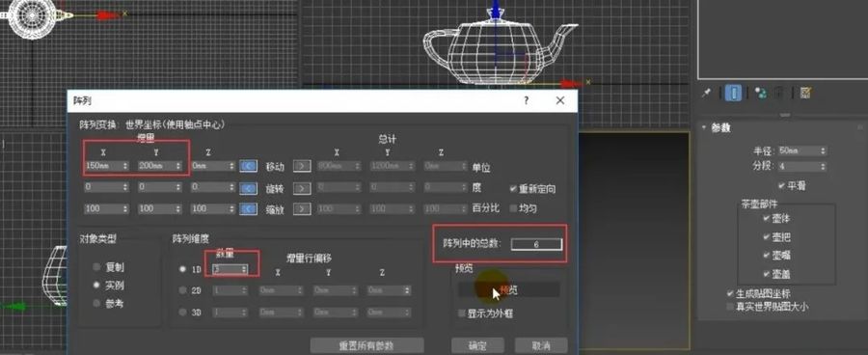Click make unique icon in modifier panel
868x355 pixels.
tap(761, 93)
